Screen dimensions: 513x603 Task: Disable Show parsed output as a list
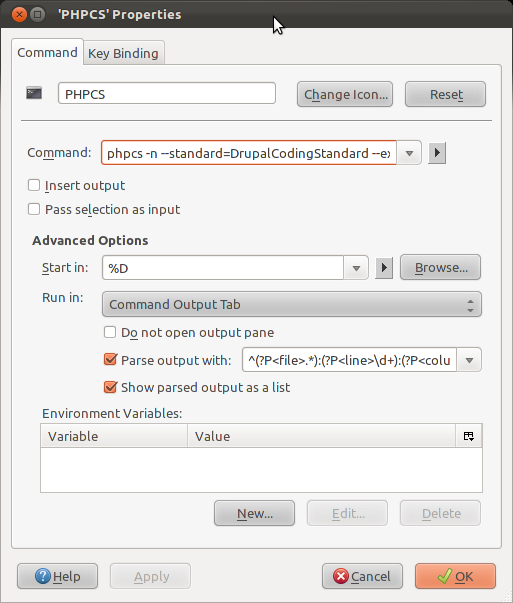tap(110, 387)
